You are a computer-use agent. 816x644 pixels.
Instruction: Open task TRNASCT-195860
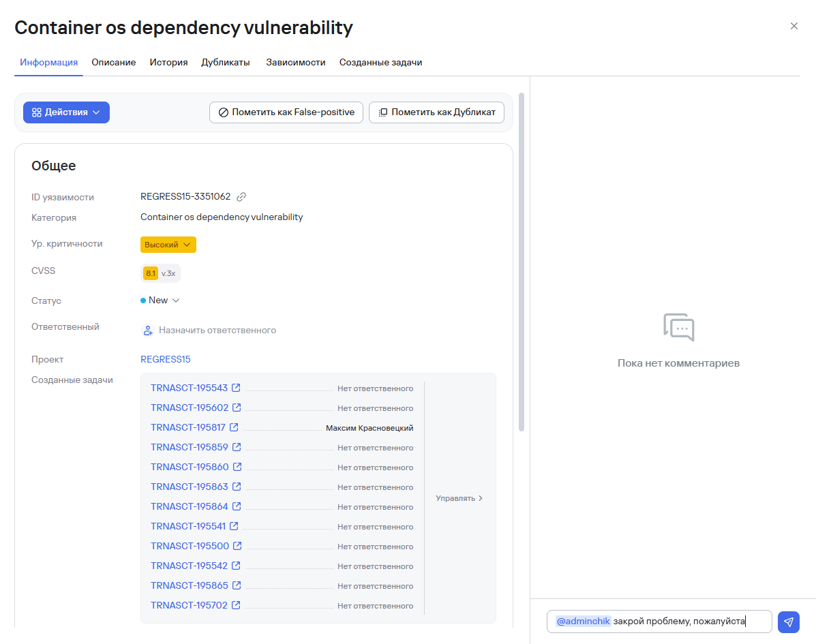190,467
